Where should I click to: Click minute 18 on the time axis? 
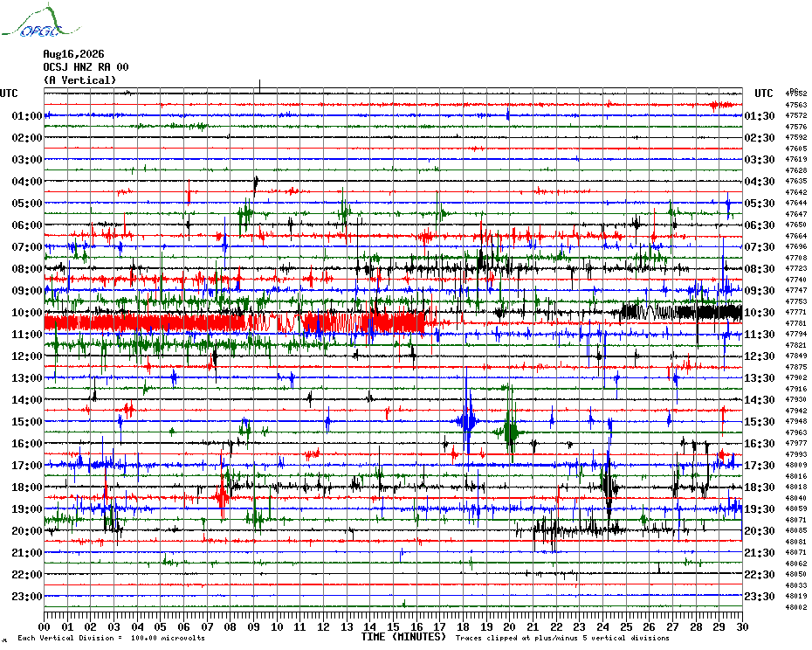click(x=463, y=627)
